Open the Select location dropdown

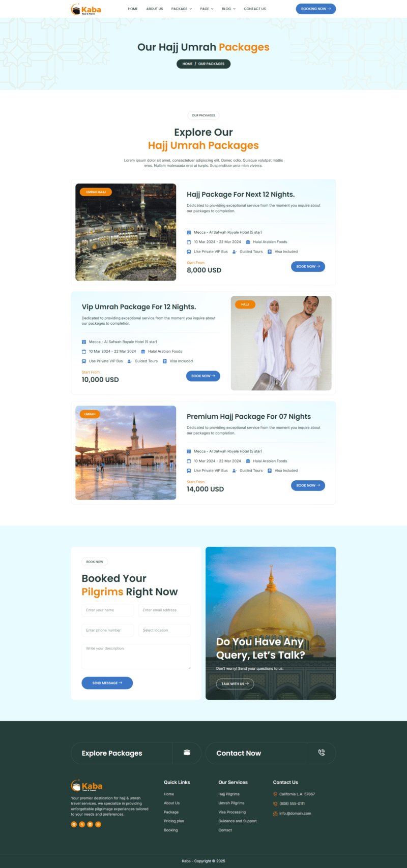click(164, 630)
